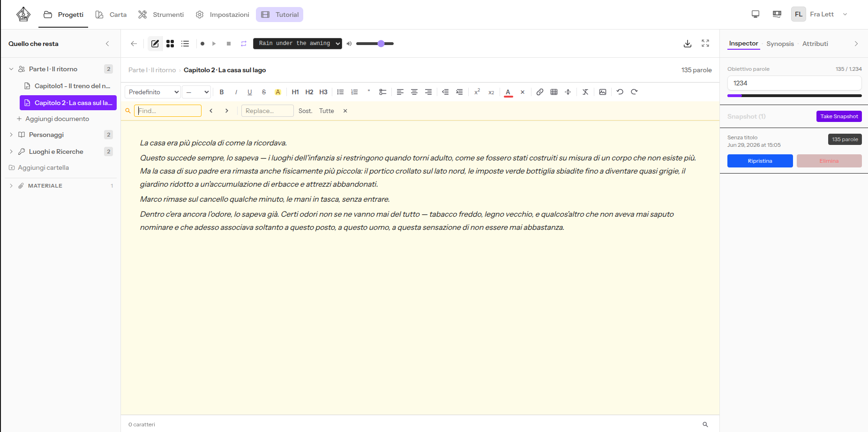Undo the last edit

coord(620,92)
